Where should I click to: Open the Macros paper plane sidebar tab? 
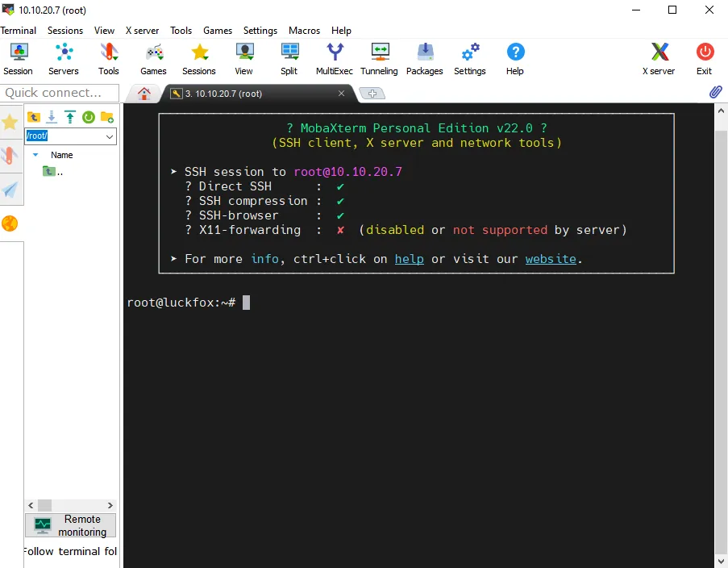[x=10, y=189]
